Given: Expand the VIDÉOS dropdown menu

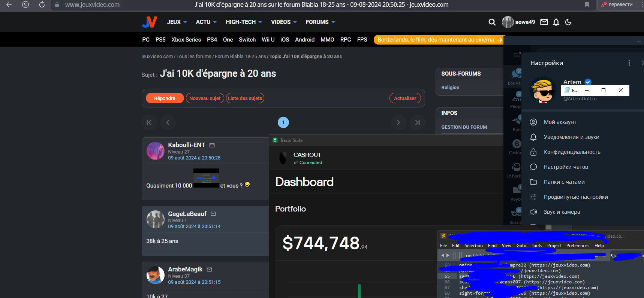Looking at the screenshot, I should tap(284, 22).
